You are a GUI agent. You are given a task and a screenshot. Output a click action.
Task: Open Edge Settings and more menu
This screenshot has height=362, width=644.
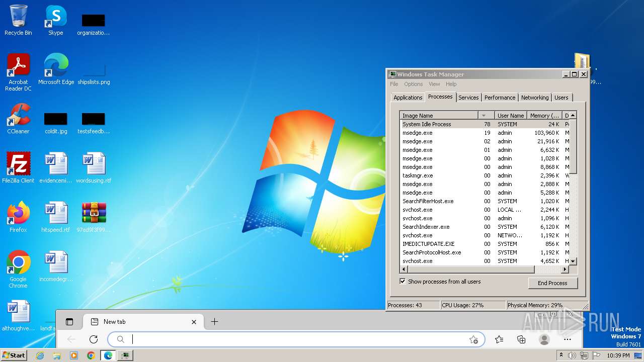click(x=568, y=339)
